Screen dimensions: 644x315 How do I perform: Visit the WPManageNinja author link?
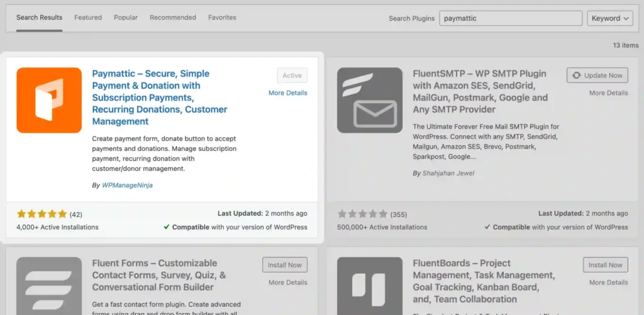tap(127, 185)
